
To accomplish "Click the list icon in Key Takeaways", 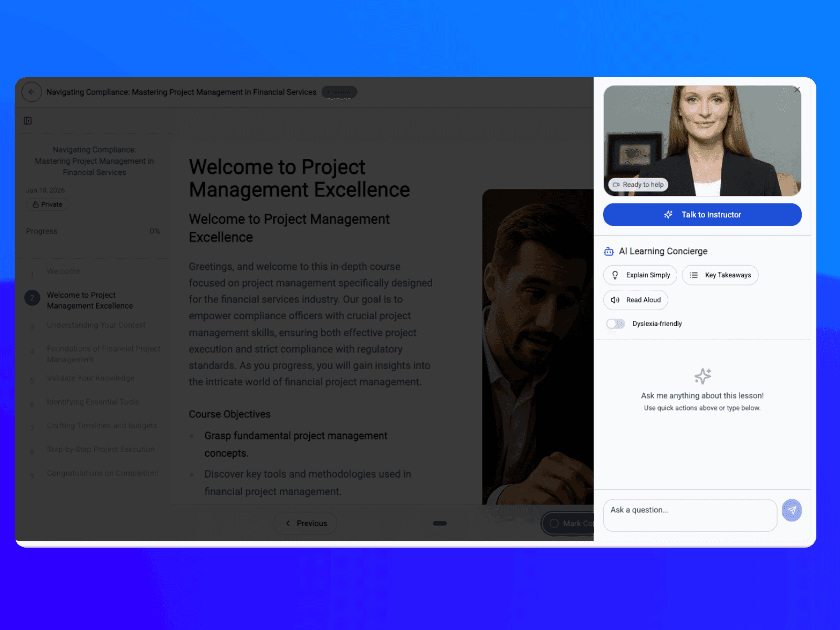I will (694, 275).
